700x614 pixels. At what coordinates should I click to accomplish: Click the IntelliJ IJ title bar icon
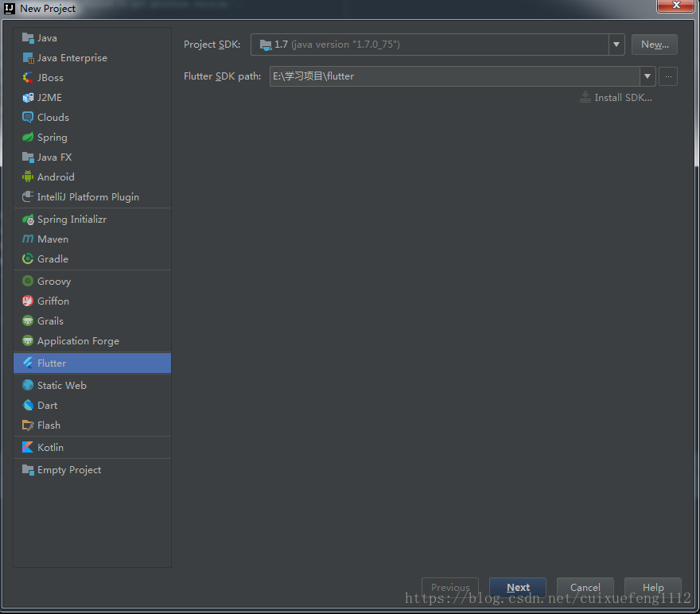(10, 9)
